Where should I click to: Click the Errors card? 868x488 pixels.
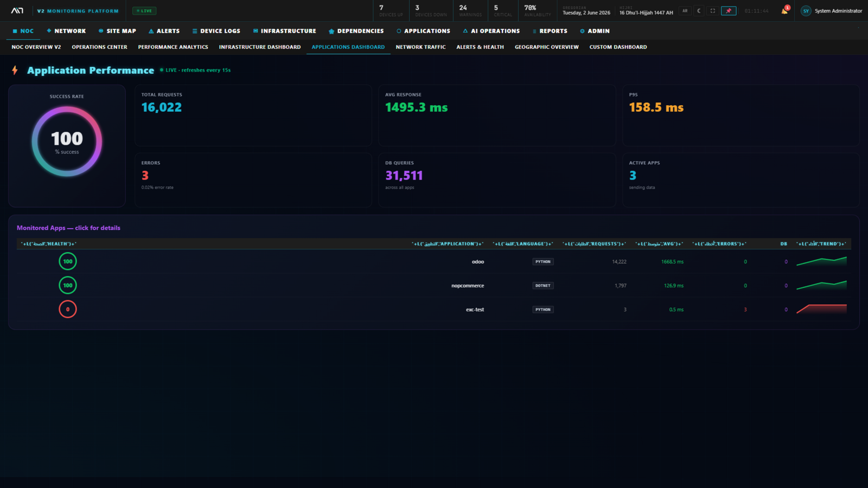(x=253, y=180)
